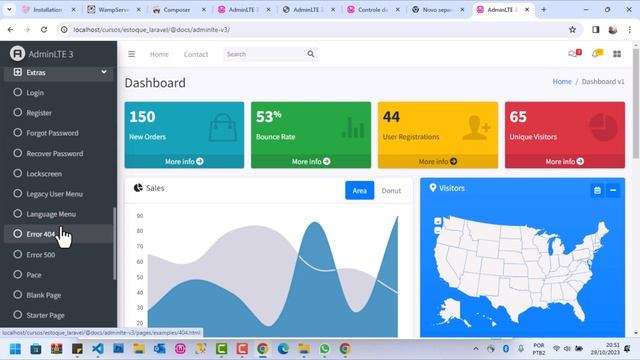Click the control sidebar grid icon
Image resolution: width=640 pixels, height=360 pixels.
pos(617,54)
